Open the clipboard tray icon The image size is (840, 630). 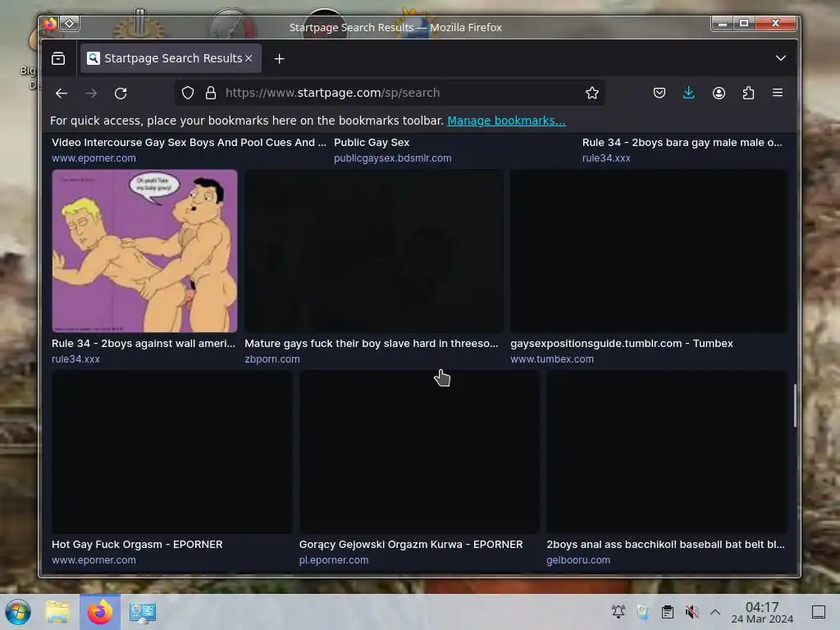668,612
